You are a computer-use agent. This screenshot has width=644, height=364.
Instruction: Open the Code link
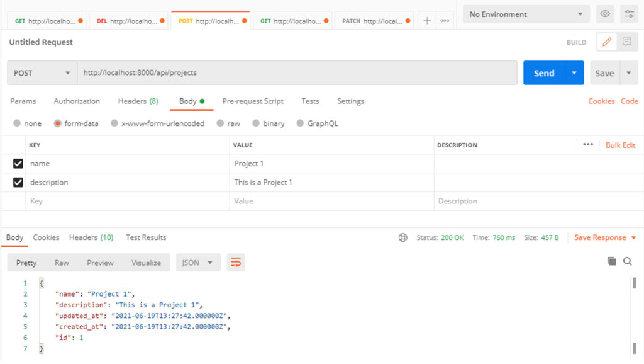(x=629, y=101)
